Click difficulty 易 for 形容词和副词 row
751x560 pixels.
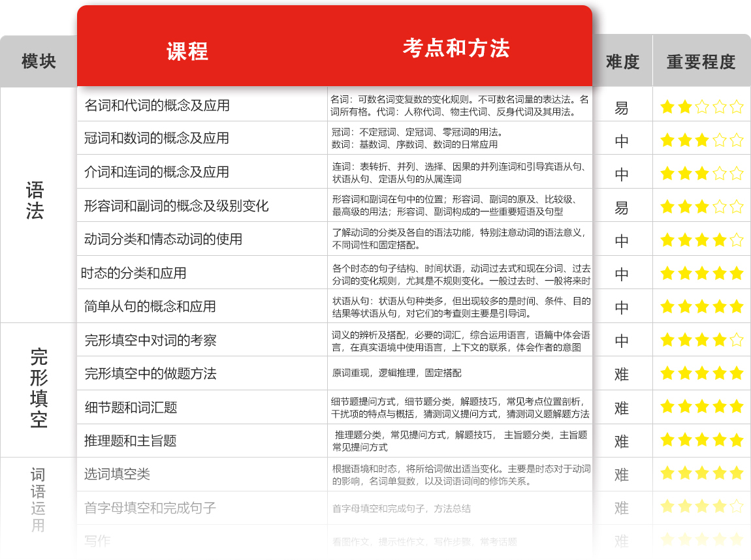point(622,208)
